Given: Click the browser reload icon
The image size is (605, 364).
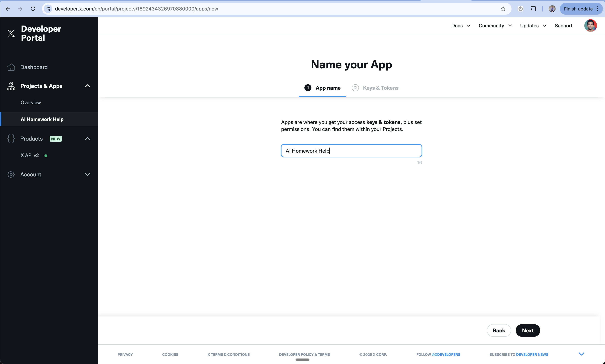Looking at the screenshot, I should [x=33, y=9].
